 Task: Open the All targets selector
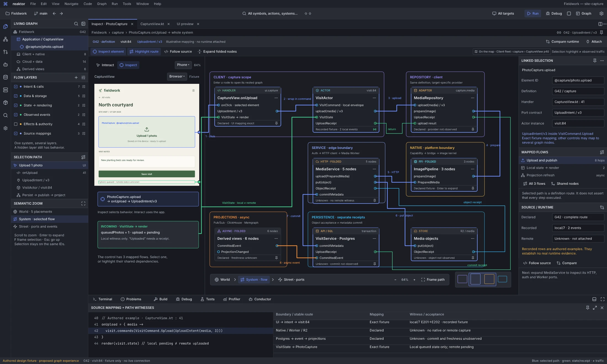click(503, 14)
